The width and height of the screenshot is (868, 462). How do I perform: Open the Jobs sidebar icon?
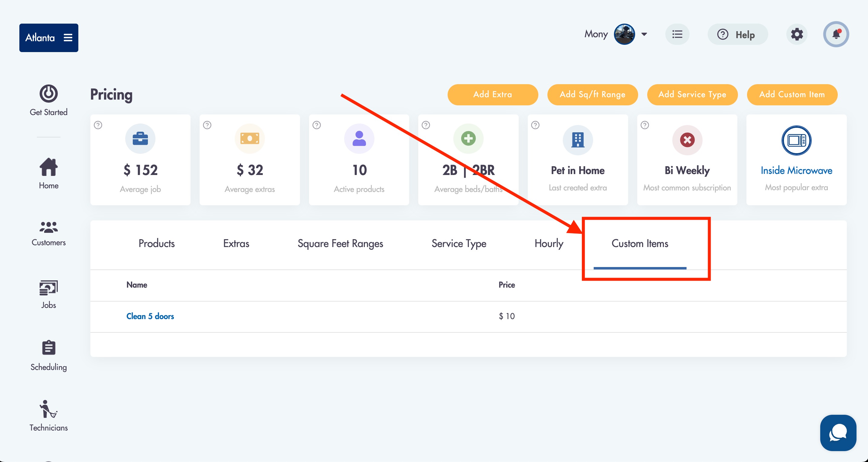(x=48, y=288)
